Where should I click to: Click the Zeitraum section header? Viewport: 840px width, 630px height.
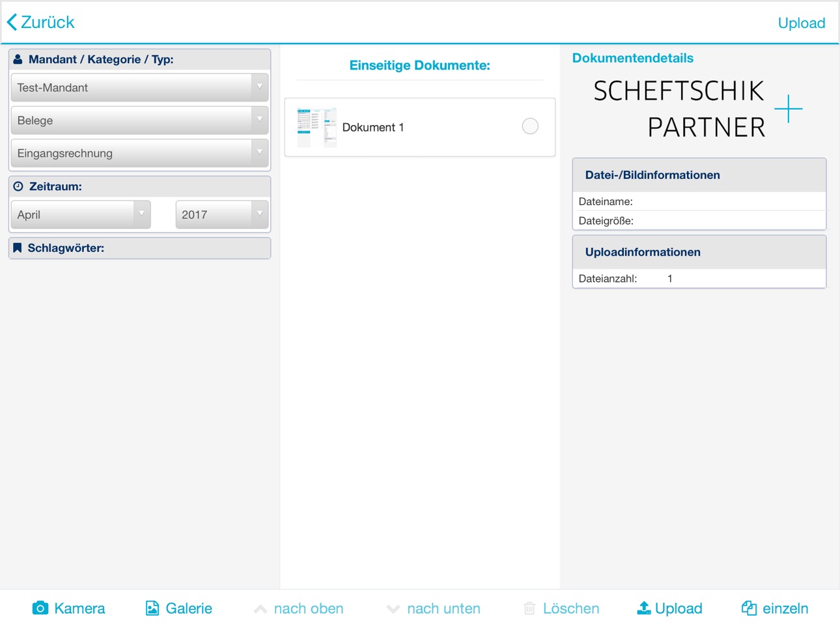pyautogui.click(x=139, y=186)
